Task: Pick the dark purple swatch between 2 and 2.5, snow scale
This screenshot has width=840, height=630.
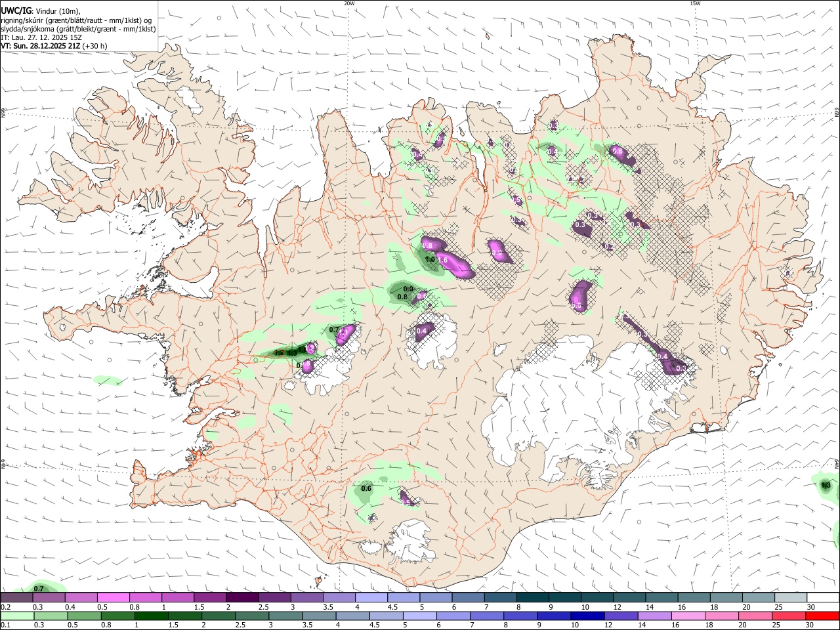Action: [242, 597]
